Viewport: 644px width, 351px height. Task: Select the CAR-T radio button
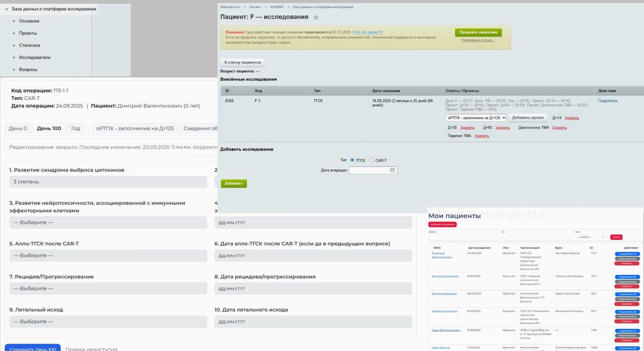click(372, 160)
